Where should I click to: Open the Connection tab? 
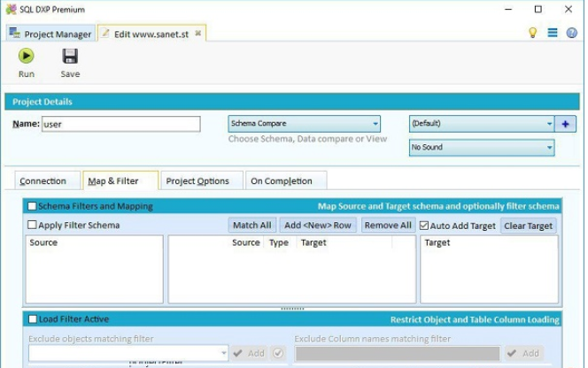click(x=47, y=180)
